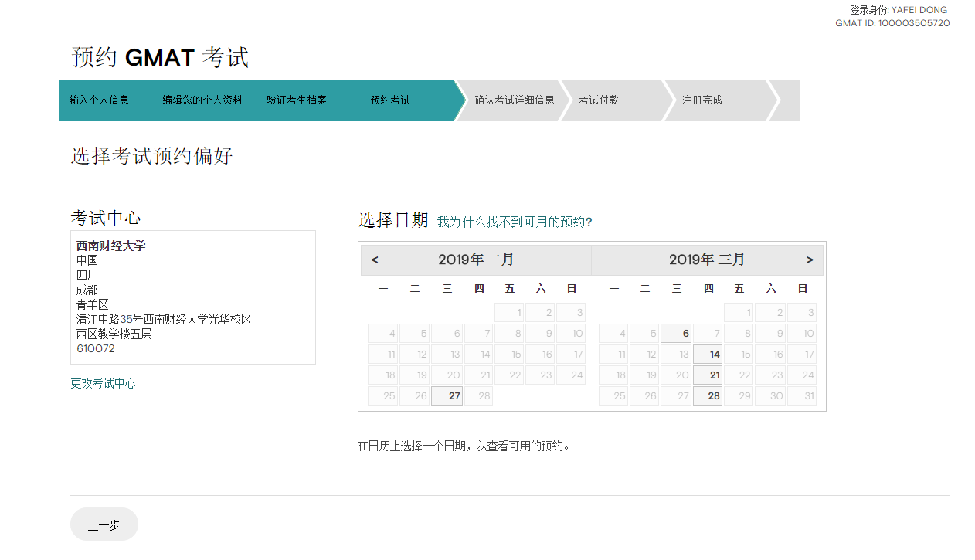
Task: Click the 上一步 button
Action: tap(104, 524)
